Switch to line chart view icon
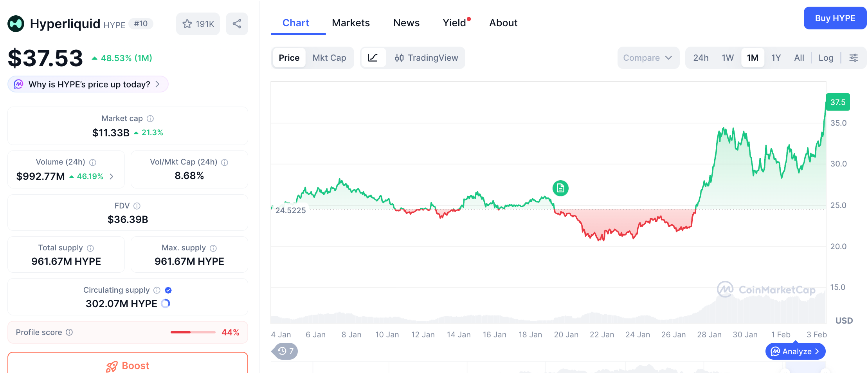This screenshot has width=868, height=373. pos(373,58)
